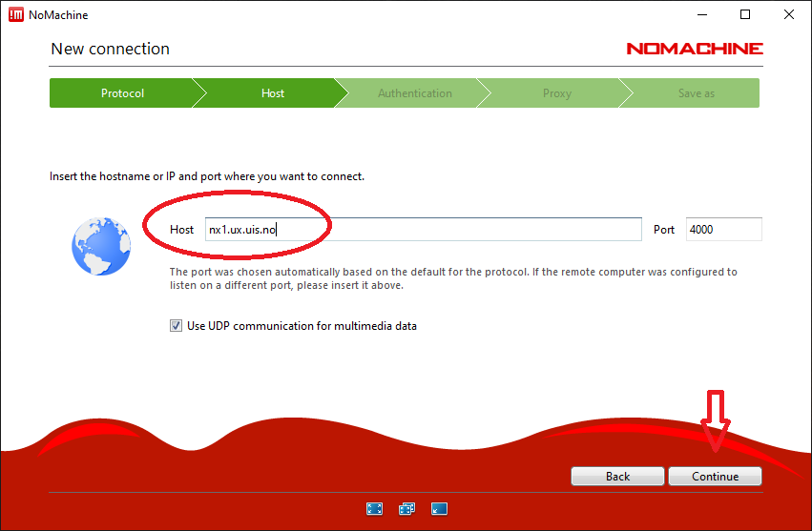Click the blue globe icon
The height and width of the screenshot is (531, 812).
pyautogui.click(x=101, y=246)
